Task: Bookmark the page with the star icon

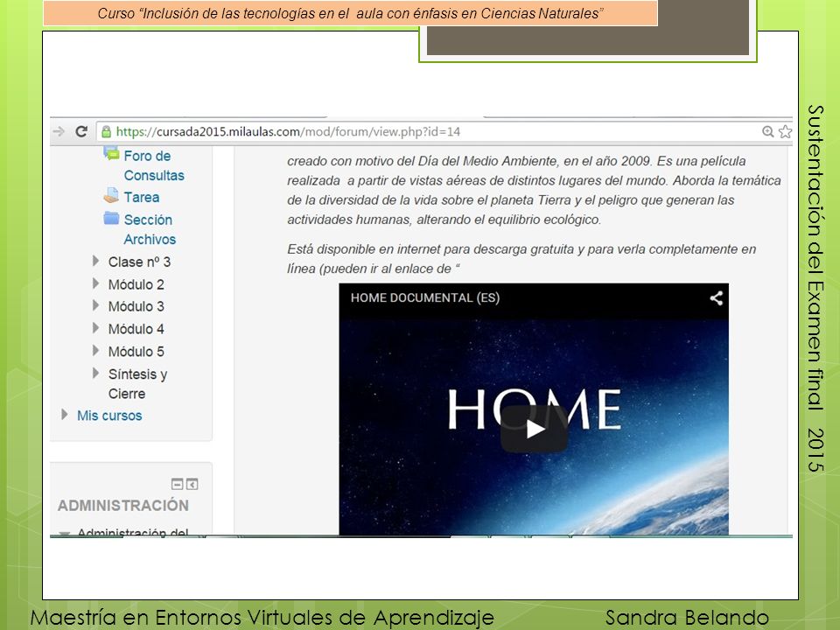Action: click(785, 132)
